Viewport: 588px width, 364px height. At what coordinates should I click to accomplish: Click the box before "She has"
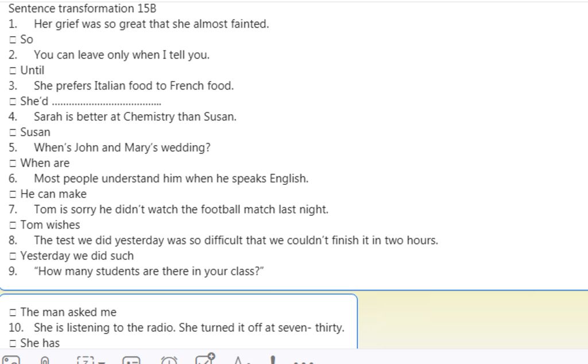13,343
